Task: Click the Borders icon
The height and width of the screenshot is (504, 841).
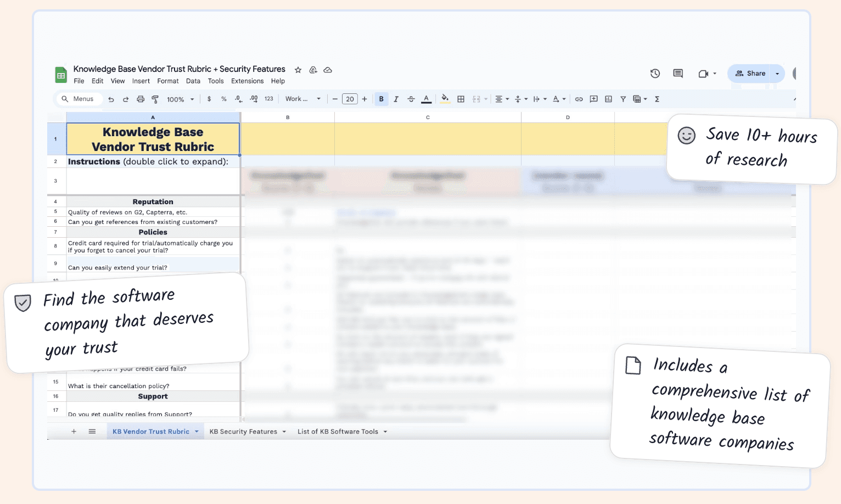Action: (x=461, y=99)
